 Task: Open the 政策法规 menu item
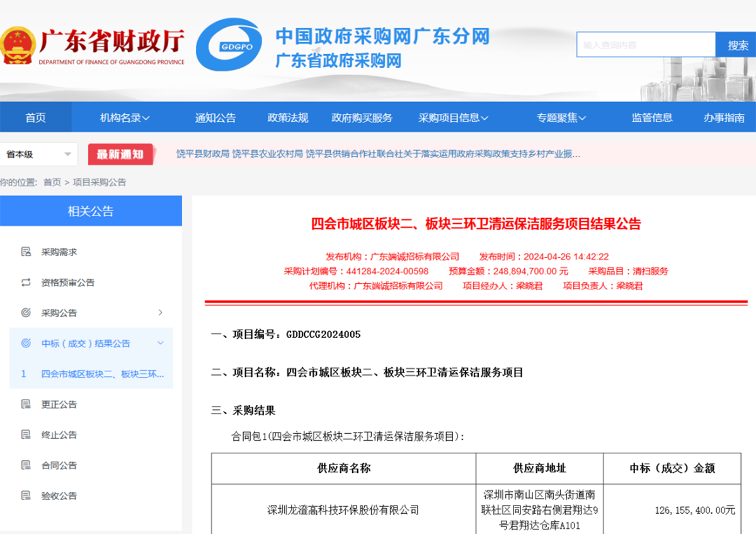288,118
